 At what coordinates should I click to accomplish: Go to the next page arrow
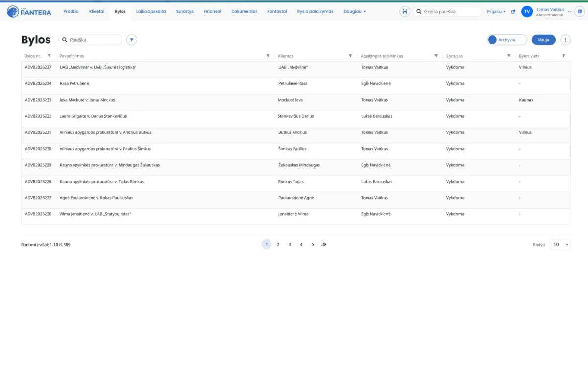point(313,244)
